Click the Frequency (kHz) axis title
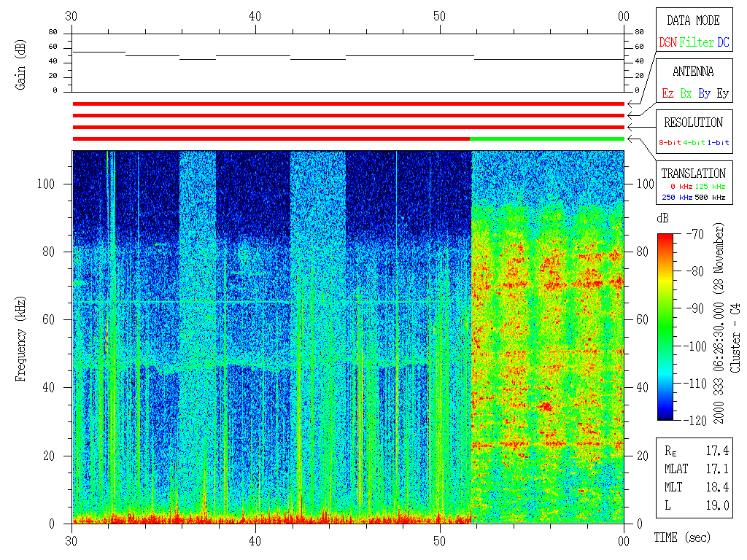This screenshot has width=747, height=560. [x=21, y=336]
